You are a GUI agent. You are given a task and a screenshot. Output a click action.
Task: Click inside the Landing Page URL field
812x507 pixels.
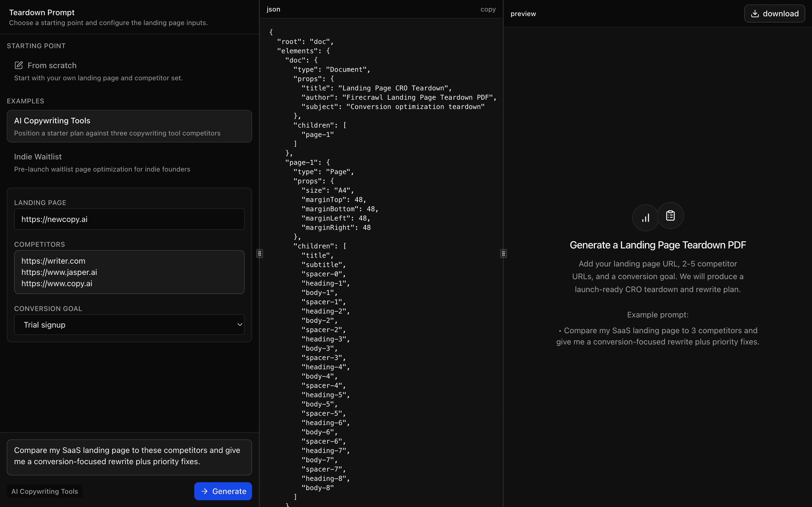tap(129, 219)
